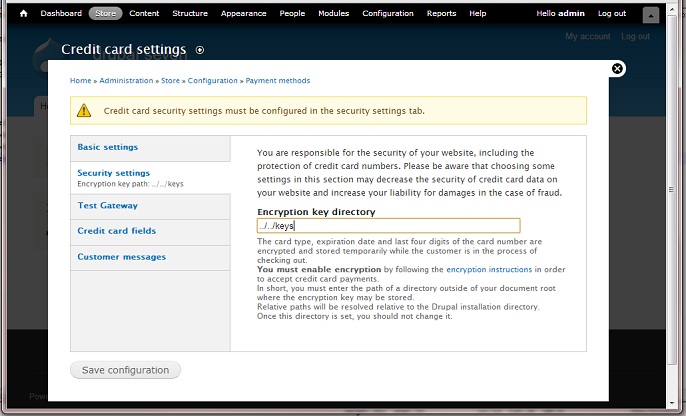The height and width of the screenshot is (416, 686).
Task: Open the Credit card fields tab
Action: [x=117, y=231]
